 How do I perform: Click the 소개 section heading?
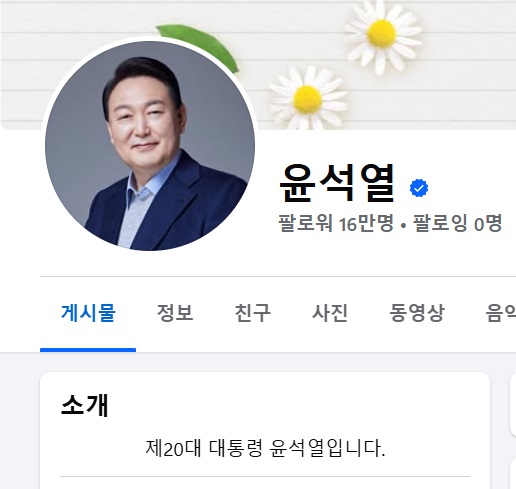[85, 405]
